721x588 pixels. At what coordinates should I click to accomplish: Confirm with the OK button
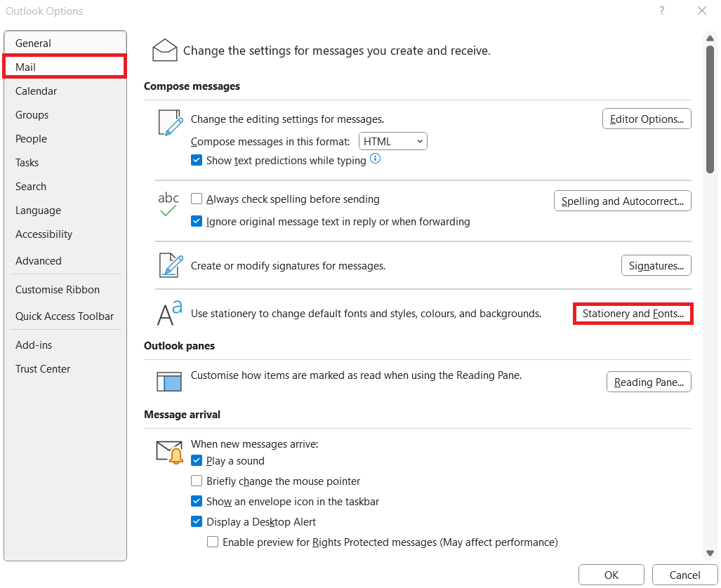611,575
